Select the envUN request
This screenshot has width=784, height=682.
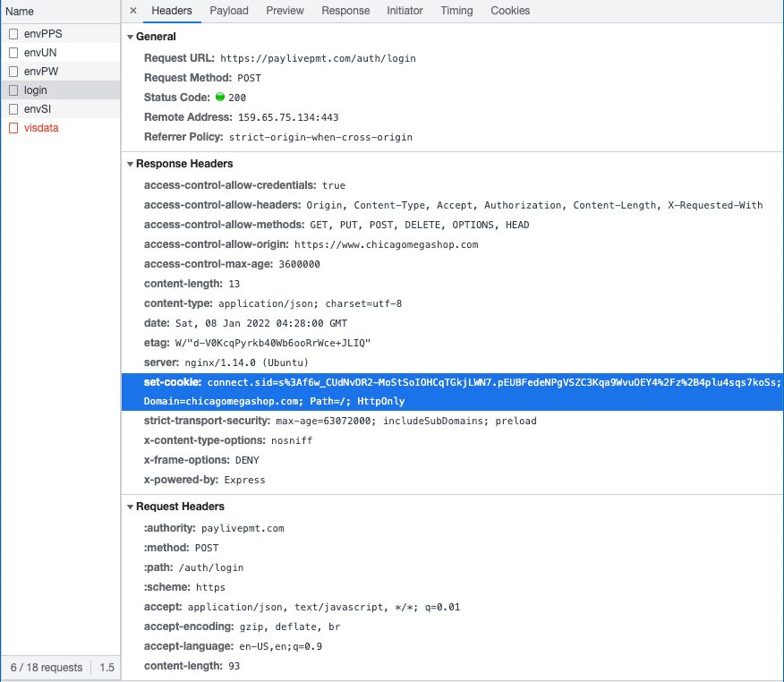coord(61,53)
